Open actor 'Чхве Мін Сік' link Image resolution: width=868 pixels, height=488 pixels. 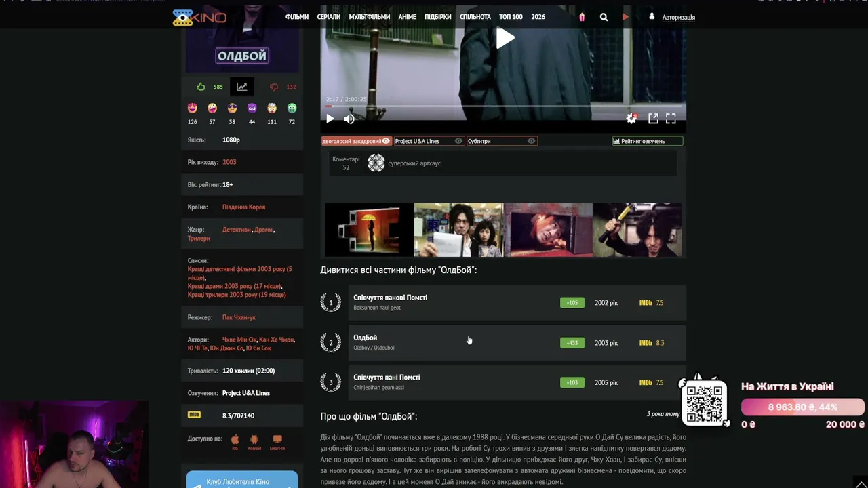(239, 340)
